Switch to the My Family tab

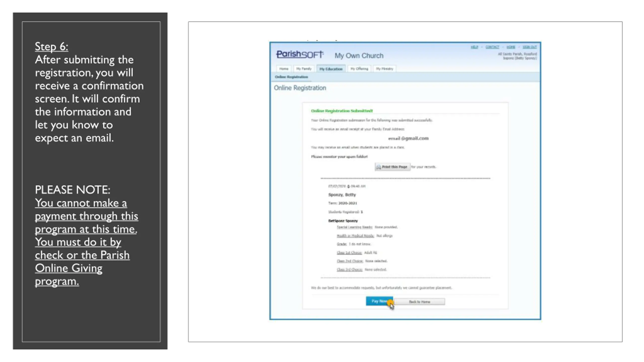click(x=304, y=69)
